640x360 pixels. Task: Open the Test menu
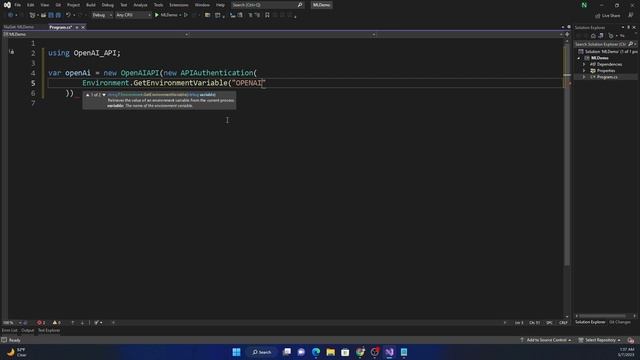pyautogui.click(x=124, y=5)
